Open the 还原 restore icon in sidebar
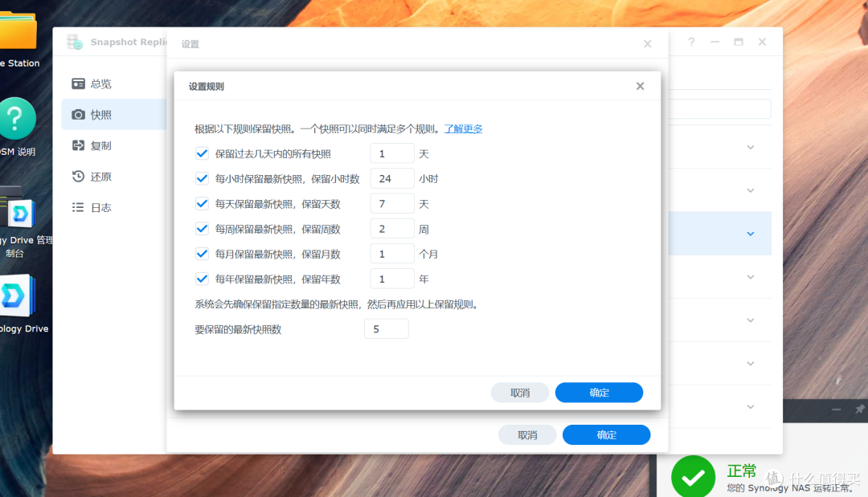 tap(78, 177)
